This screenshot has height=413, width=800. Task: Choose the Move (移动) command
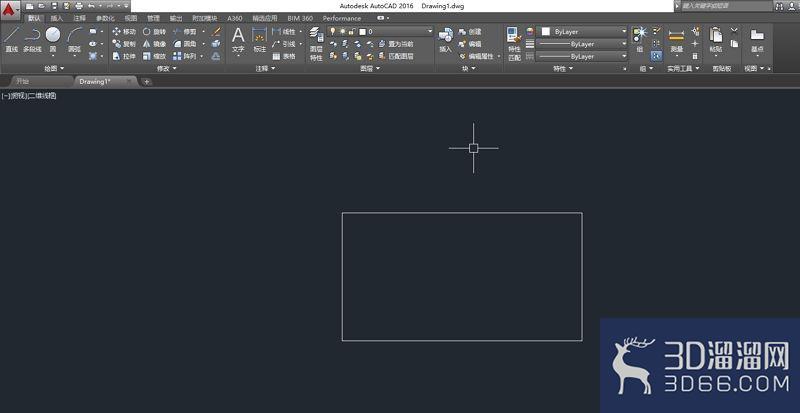pyautogui.click(x=124, y=32)
